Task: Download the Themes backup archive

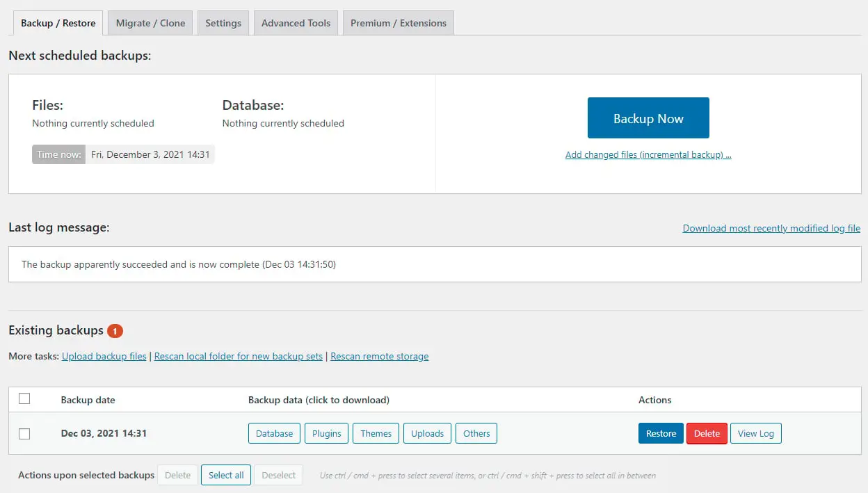Action: [376, 433]
